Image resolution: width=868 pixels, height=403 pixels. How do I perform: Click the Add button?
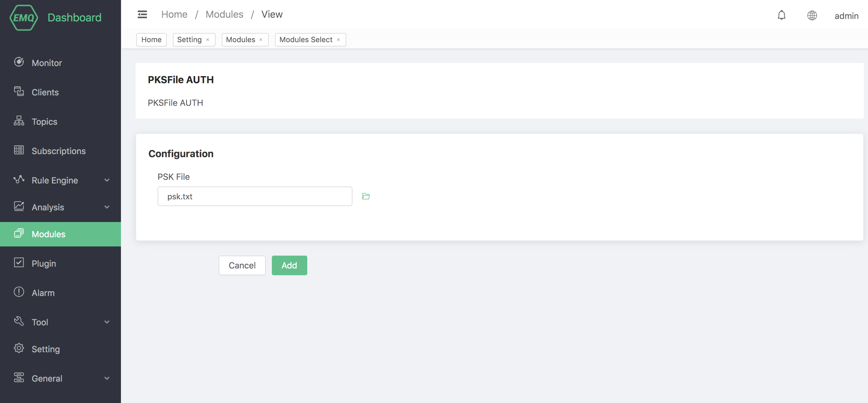pyautogui.click(x=289, y=265)
